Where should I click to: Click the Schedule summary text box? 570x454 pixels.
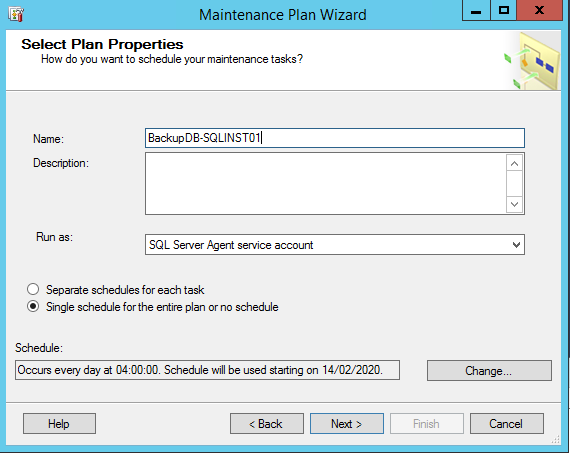tap(207, 370)
